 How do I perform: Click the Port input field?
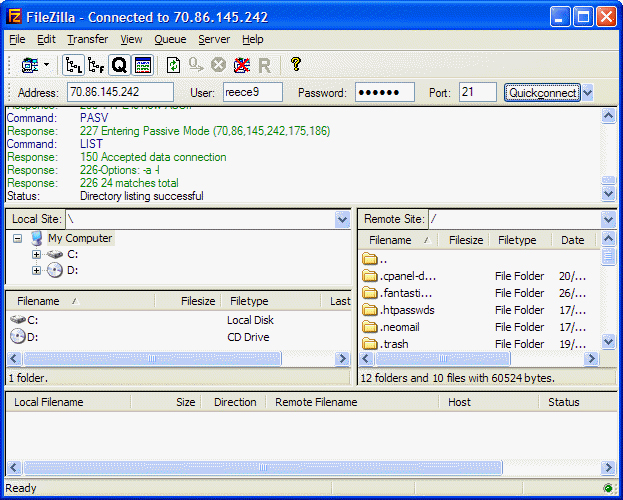click(x=478, y=92)
